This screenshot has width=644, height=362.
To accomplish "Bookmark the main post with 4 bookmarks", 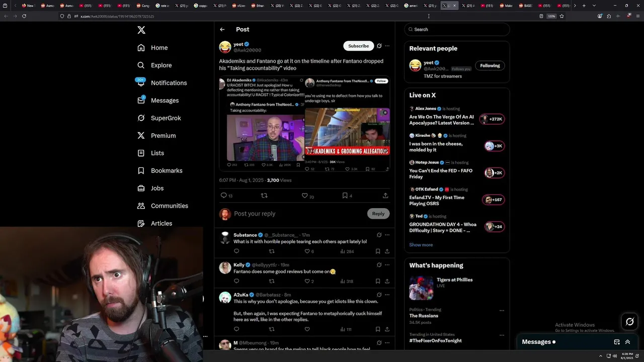I will (x=345, y=196).
